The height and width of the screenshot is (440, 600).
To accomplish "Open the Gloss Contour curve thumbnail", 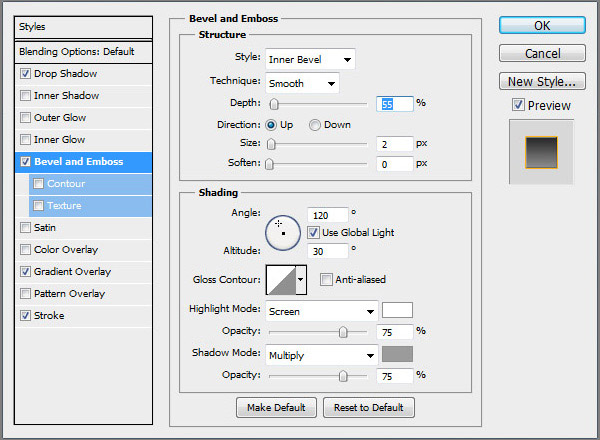I will point(280,280).
